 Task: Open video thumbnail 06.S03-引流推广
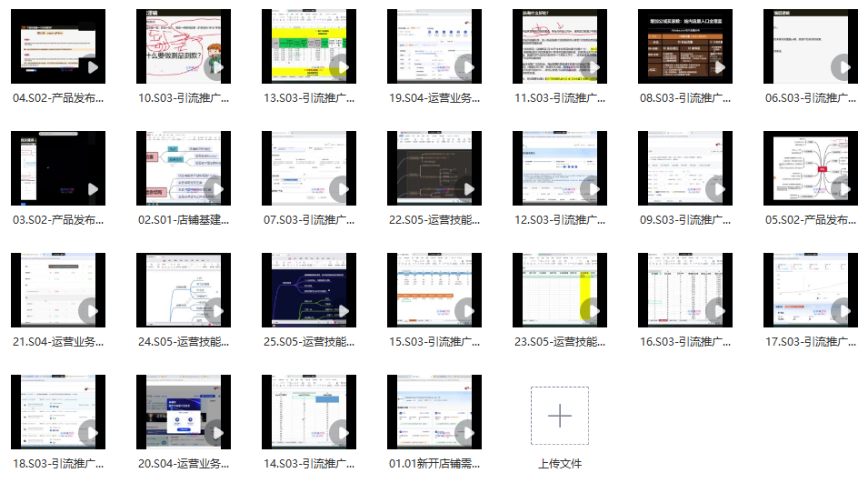[x=811, y=46]
